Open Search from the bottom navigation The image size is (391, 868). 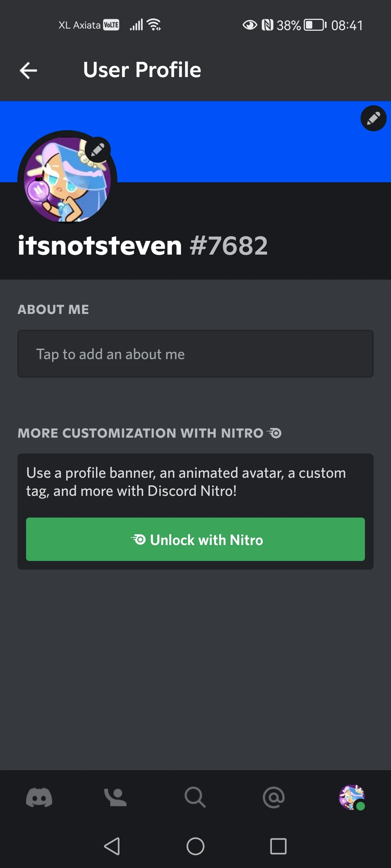click(x=195, y=797)
